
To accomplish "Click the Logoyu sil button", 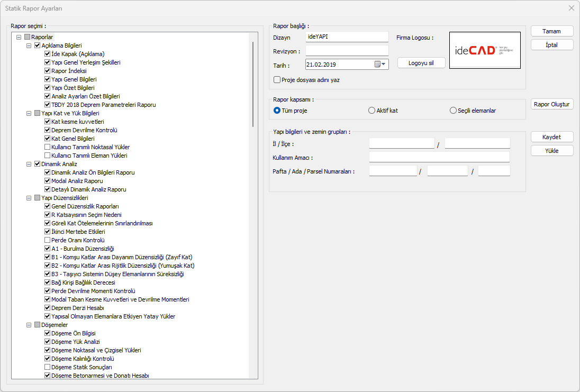I will 421,62.
